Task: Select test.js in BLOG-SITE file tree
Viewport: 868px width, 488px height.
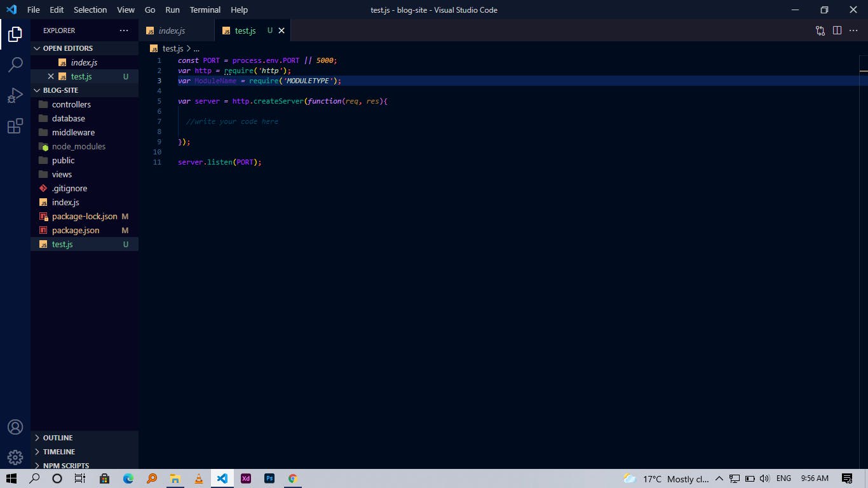Action: pyautogui.click(x=85, y=244)
